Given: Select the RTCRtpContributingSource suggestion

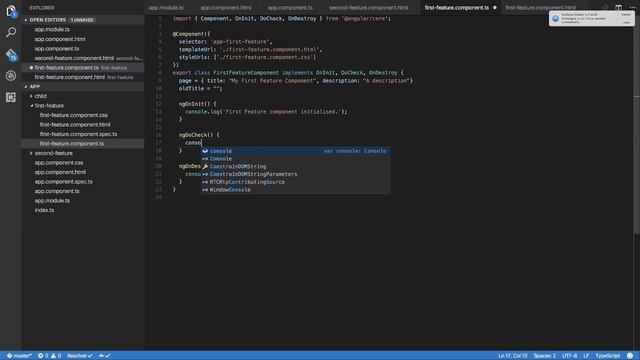Looking at the screenshot, I should coord(296,182).
